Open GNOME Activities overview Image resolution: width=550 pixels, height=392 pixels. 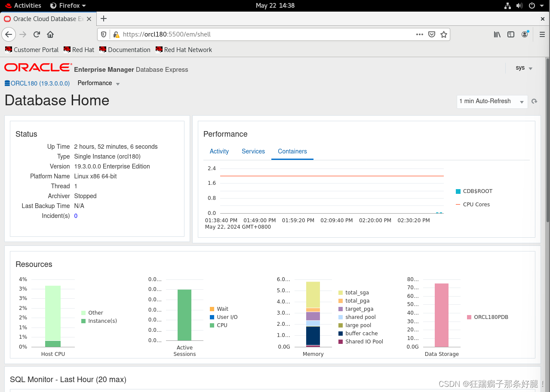23,6
